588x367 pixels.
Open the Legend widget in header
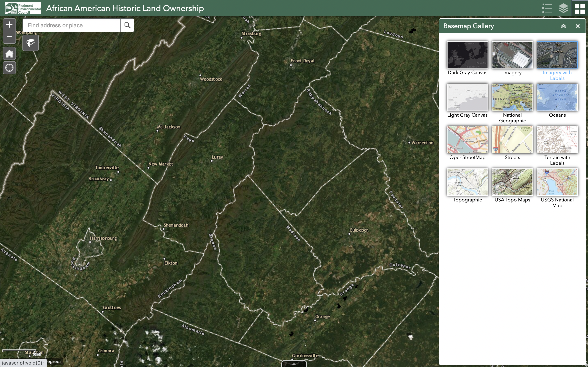547,8
